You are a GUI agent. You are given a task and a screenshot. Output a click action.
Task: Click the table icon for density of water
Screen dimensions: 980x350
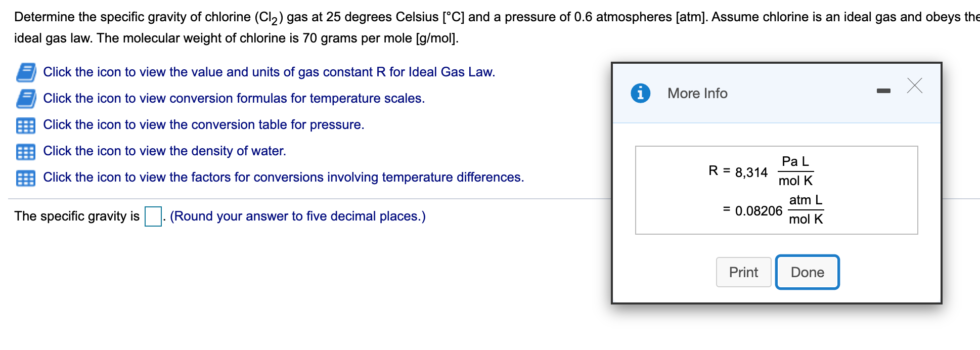point(27,151)
